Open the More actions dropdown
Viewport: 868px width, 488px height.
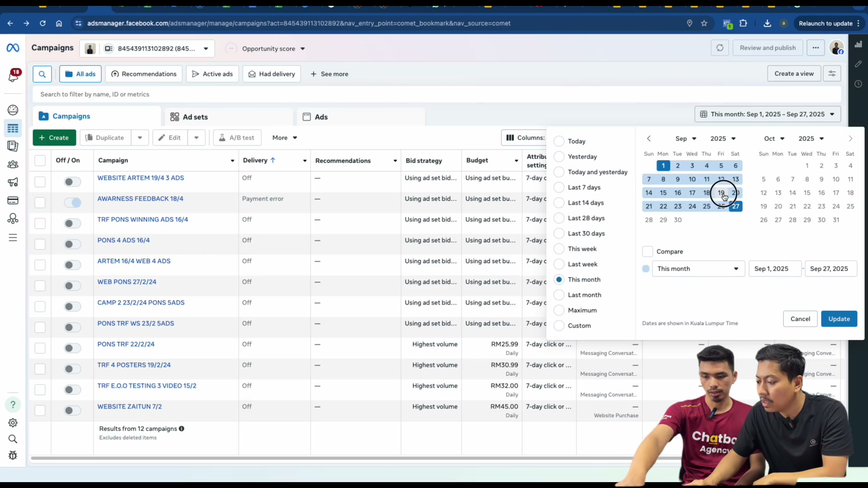pos(285,138)
